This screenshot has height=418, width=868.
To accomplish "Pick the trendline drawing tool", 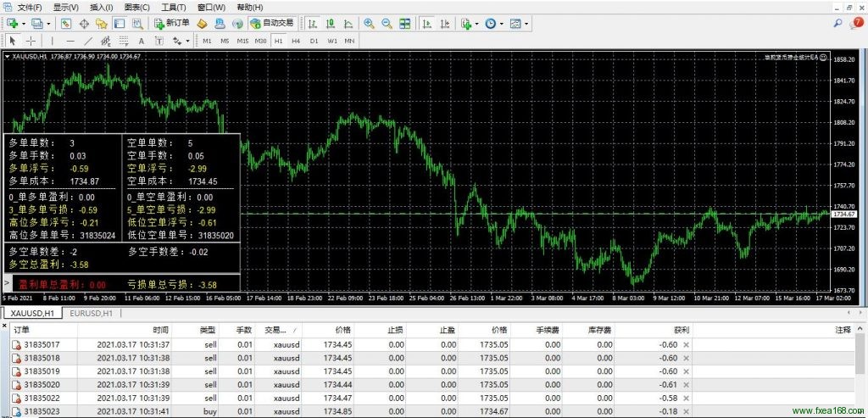I will coord(90,40).
